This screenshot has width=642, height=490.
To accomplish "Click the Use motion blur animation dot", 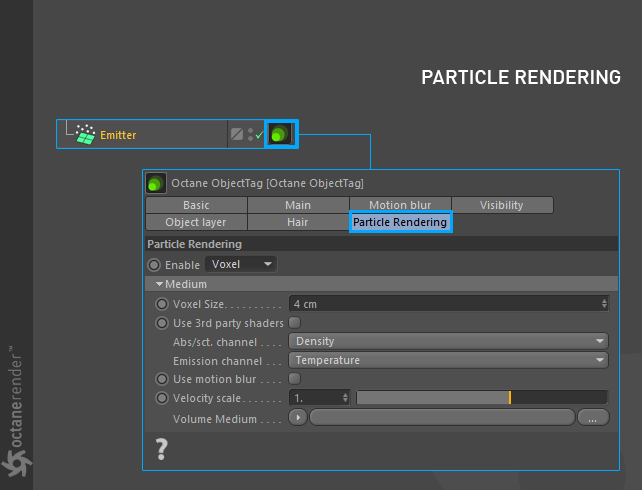I will [x=162, y=379].
